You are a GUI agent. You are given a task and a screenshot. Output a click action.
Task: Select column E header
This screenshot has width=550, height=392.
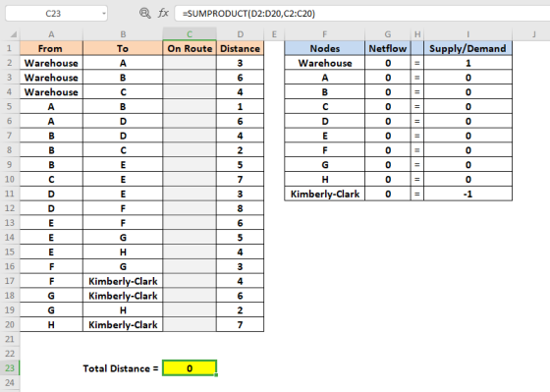point(274,34)
